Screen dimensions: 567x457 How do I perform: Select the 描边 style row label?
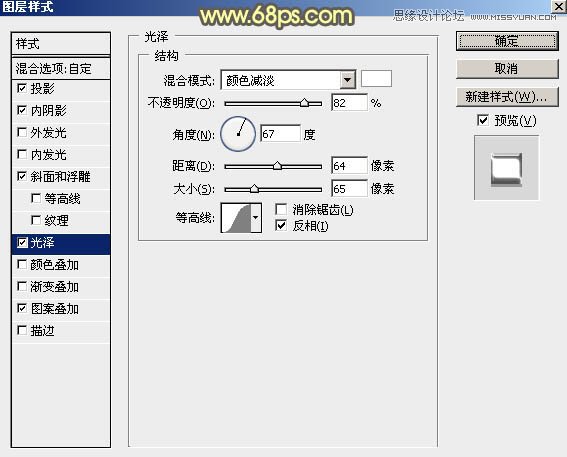tap(43, 330)
